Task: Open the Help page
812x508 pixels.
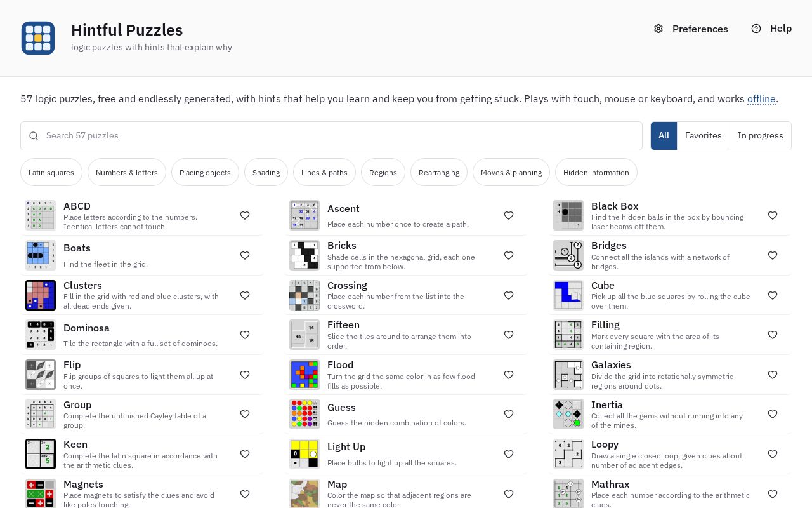Action: 771,29
